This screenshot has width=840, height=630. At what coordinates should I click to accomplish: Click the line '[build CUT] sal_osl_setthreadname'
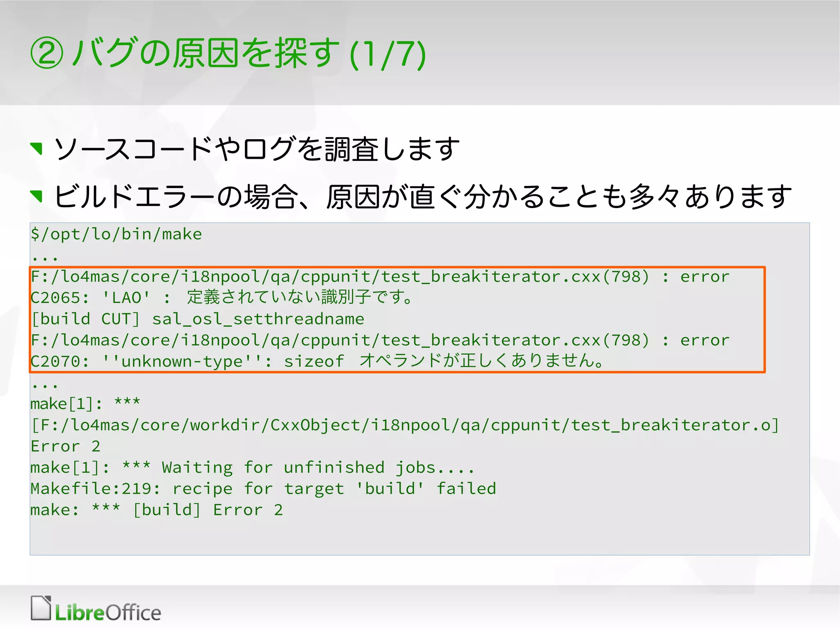coord(198,319)
